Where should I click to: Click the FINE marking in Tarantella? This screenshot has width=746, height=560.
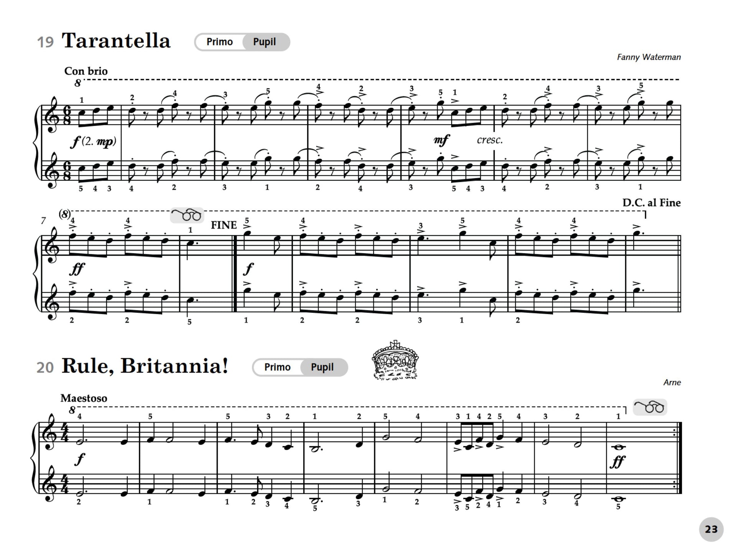224,225
